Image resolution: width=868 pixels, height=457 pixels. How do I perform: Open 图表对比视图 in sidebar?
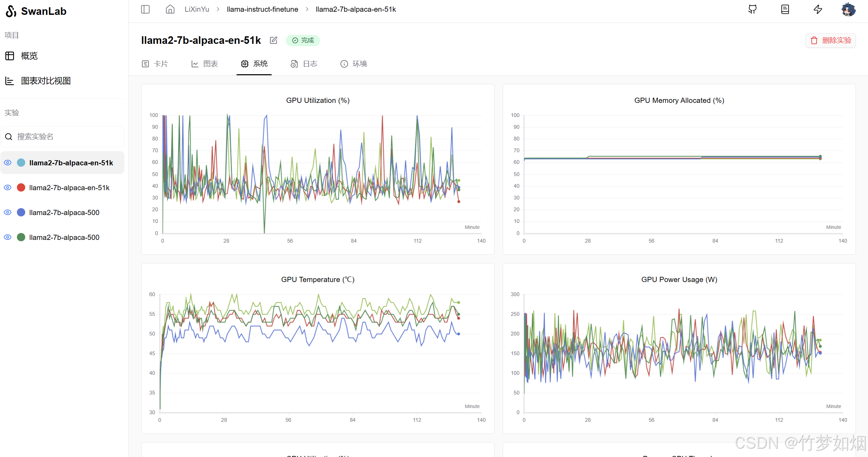coord(46,81)
